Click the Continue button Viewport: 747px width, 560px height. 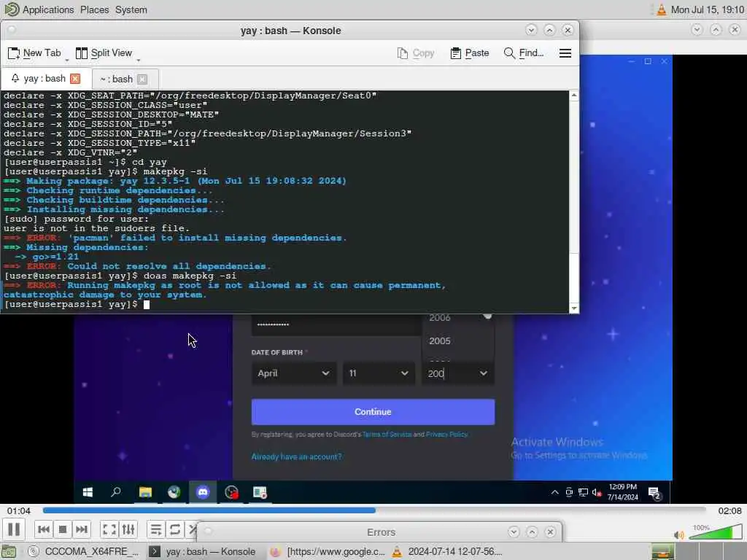[x=373, y=412]
